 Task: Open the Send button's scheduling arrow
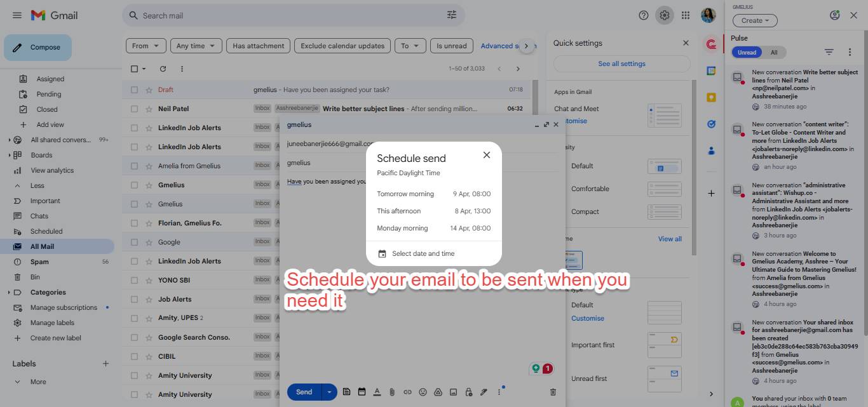coord(329,392)
